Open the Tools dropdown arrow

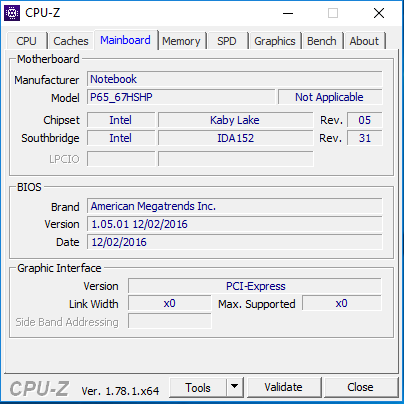coord(235,387)
